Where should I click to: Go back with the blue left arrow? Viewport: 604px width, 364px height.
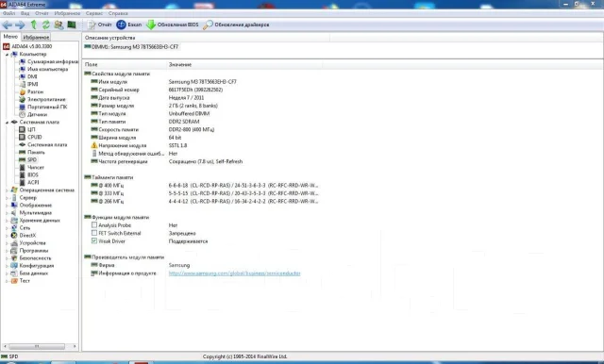coord(7,25)
